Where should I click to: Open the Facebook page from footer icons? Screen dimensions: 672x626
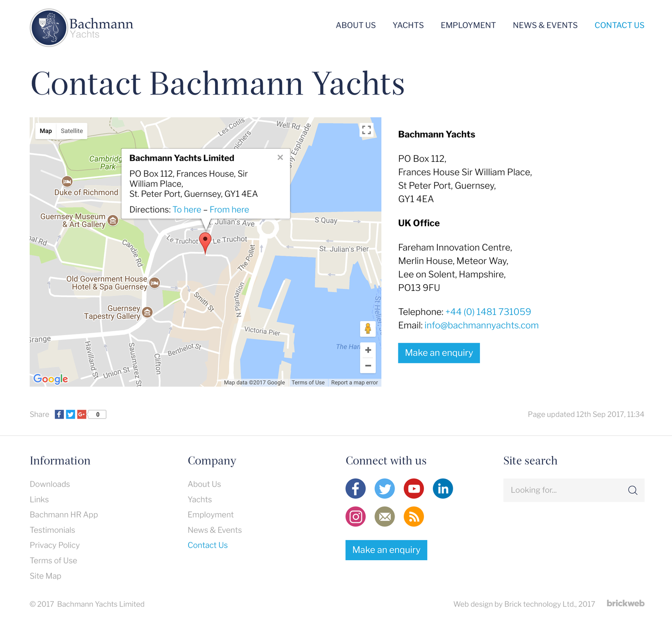356,489
